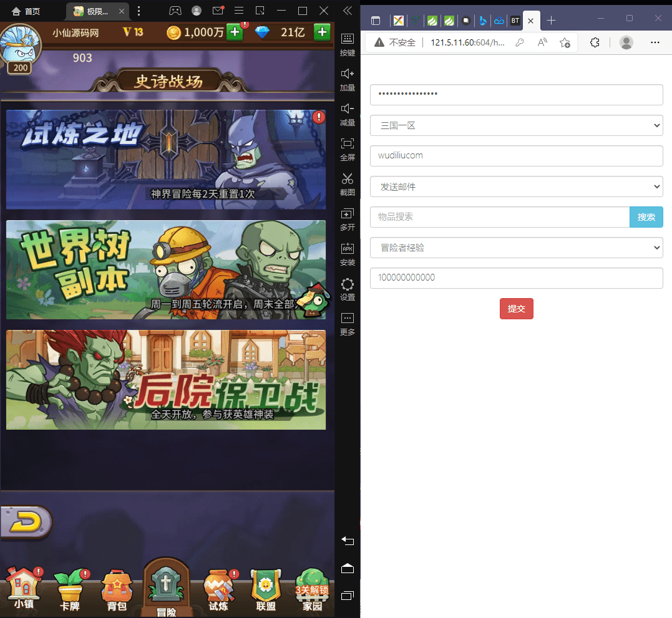Open browser tab actions menu icon
This screenshot has width=672, height=618.
376,21
